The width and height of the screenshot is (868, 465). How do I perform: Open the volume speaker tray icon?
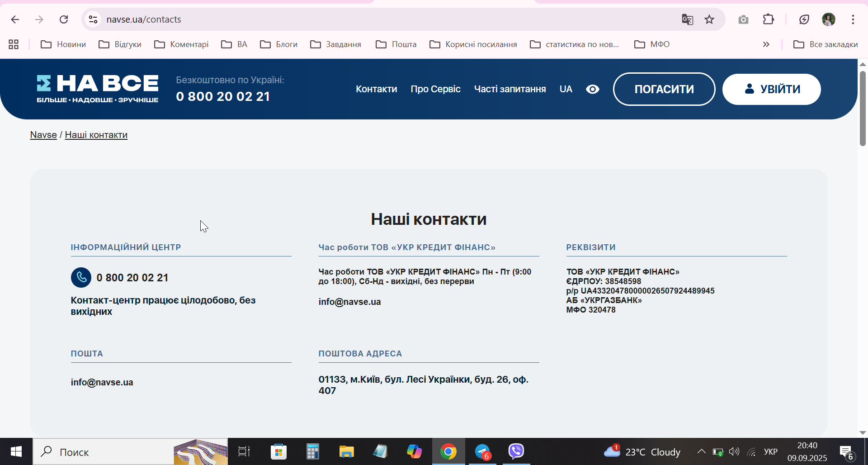(734, 451)
